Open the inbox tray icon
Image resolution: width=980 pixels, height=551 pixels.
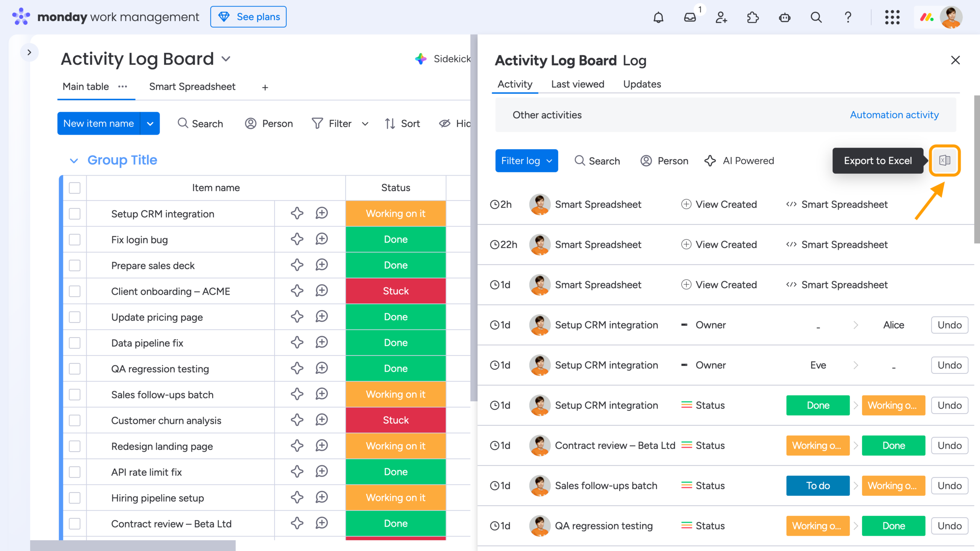pyautogui.click(x=690, y=17)
